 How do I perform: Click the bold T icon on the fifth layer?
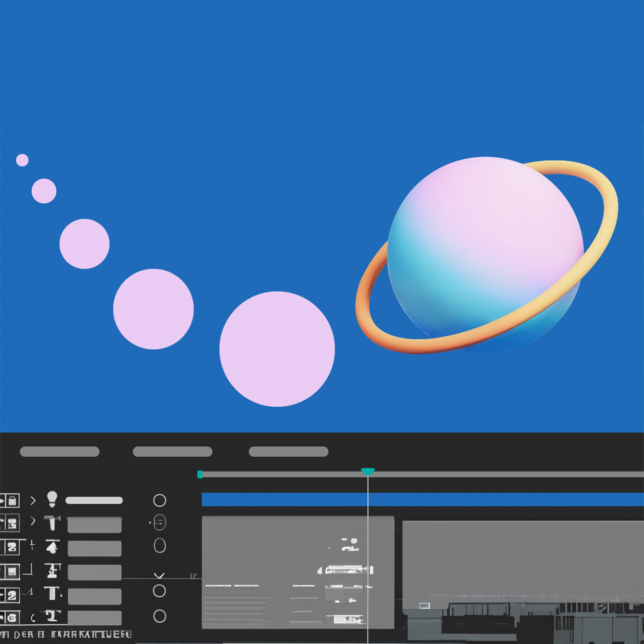point(52,593)
